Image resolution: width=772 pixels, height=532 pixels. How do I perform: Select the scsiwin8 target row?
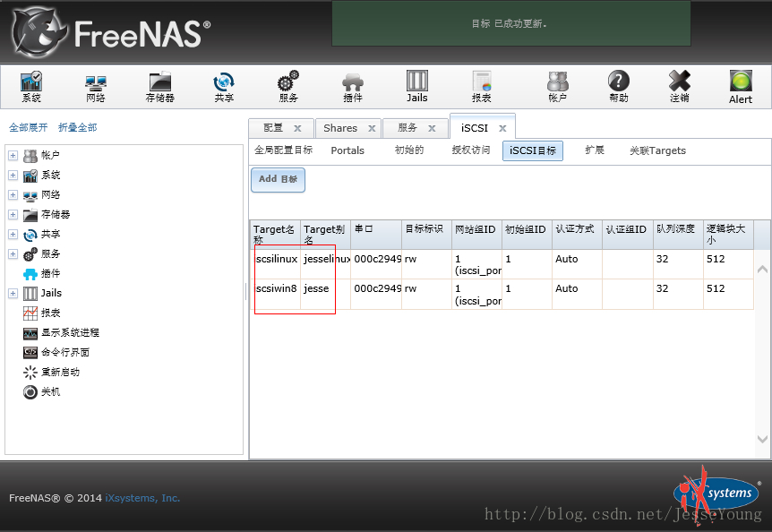[x=502, y=295]
